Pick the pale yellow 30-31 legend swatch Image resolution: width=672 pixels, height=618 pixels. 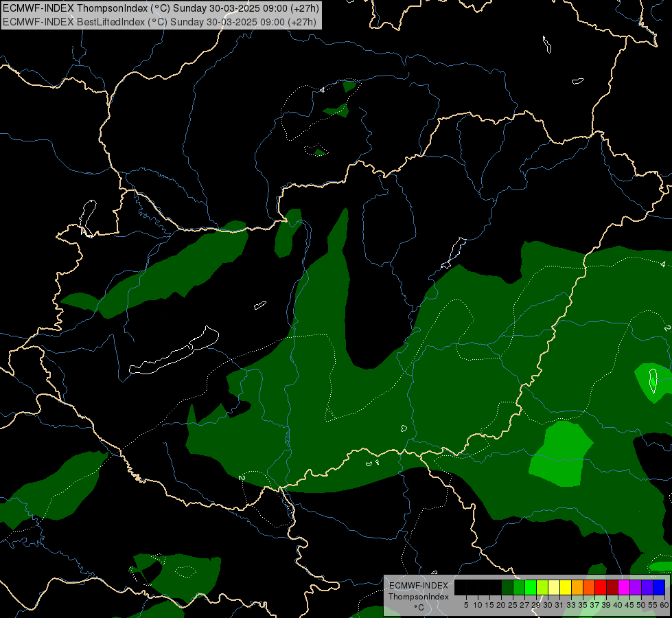(x=554, y=587)
